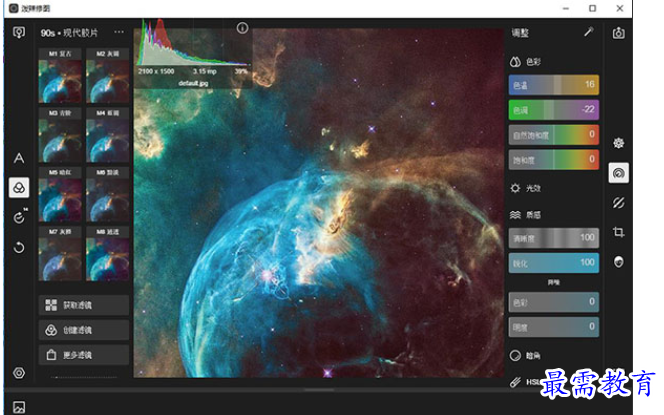
Task: Click the undo/reset circular arrow icon
Action: (x=19, y=247)
